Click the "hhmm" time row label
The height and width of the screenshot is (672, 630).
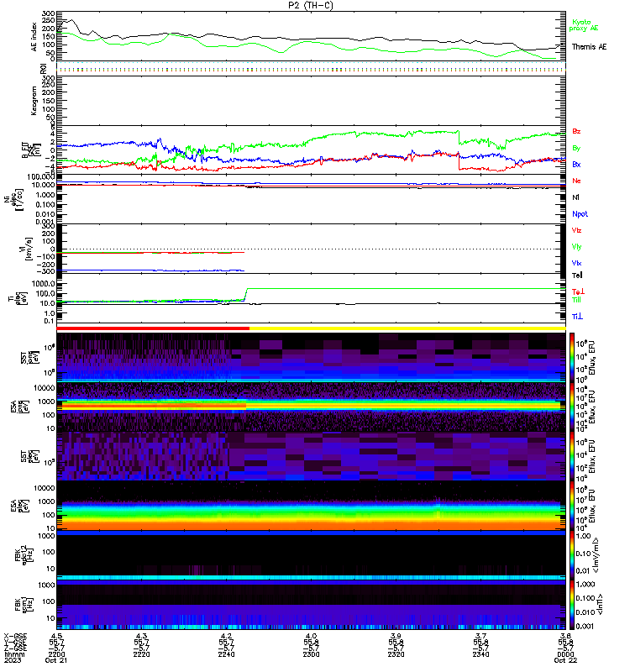tap(14, 654)
